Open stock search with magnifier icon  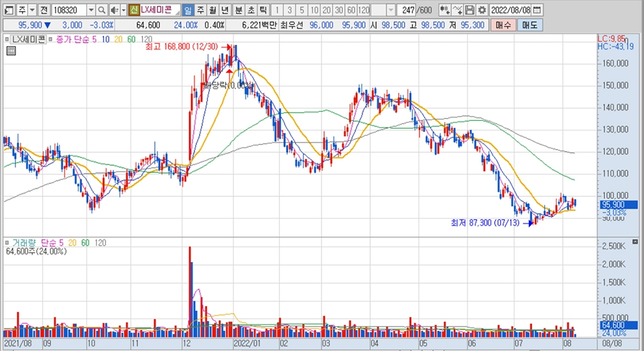[101, 10]
